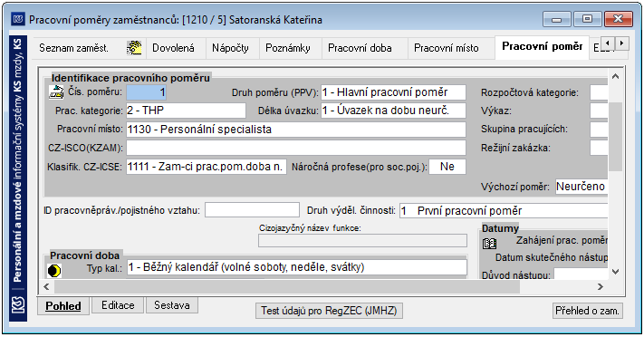Click the empty CZ-ISCO(KZAM) field
The height and width of the screenshot is (337, 644).
296,148
